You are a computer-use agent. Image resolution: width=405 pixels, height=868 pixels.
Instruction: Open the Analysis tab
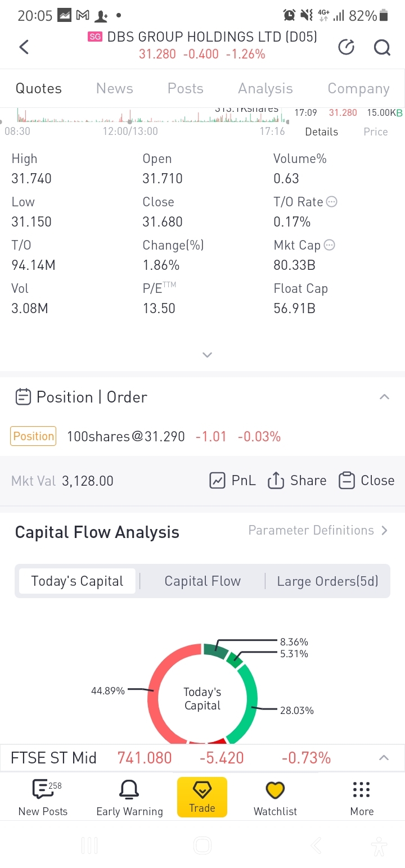point(265,88)
